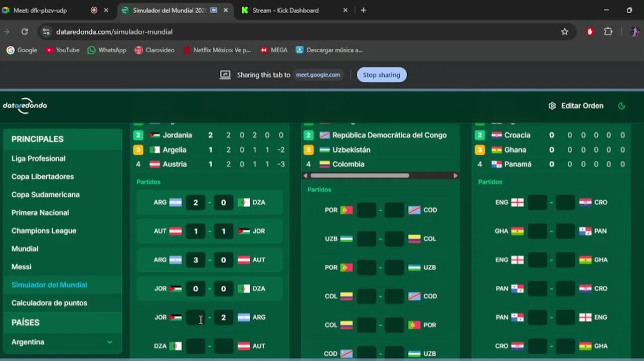The height and width of the screenshot is (361, 644).
Task: Open a new browser tab
Action: pyautogui.click(x=363, y=10)
